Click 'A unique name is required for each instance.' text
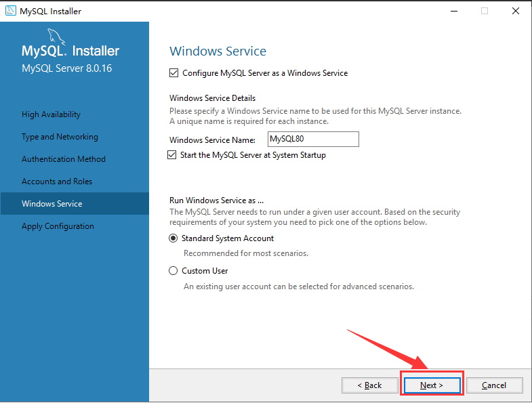 coord(249,121)
